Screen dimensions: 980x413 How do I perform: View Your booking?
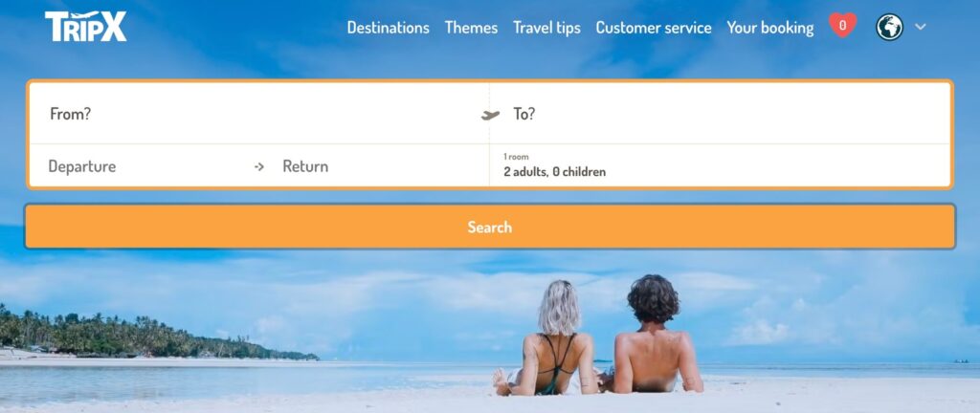tap(770, 28)
